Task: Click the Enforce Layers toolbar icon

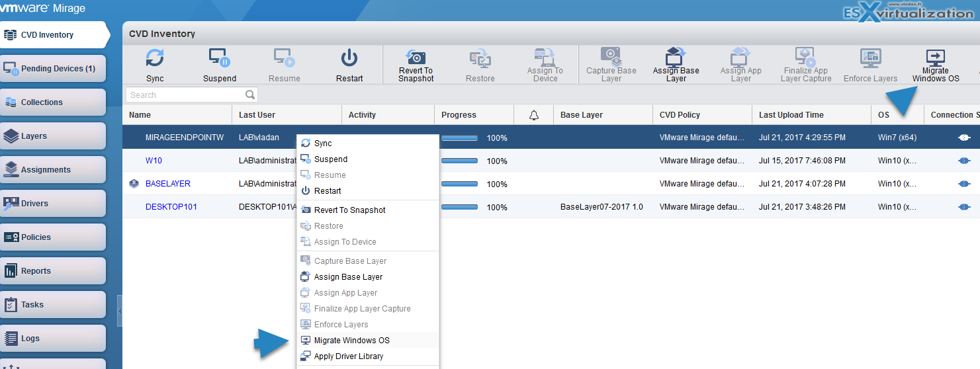Action: [870, 58]
